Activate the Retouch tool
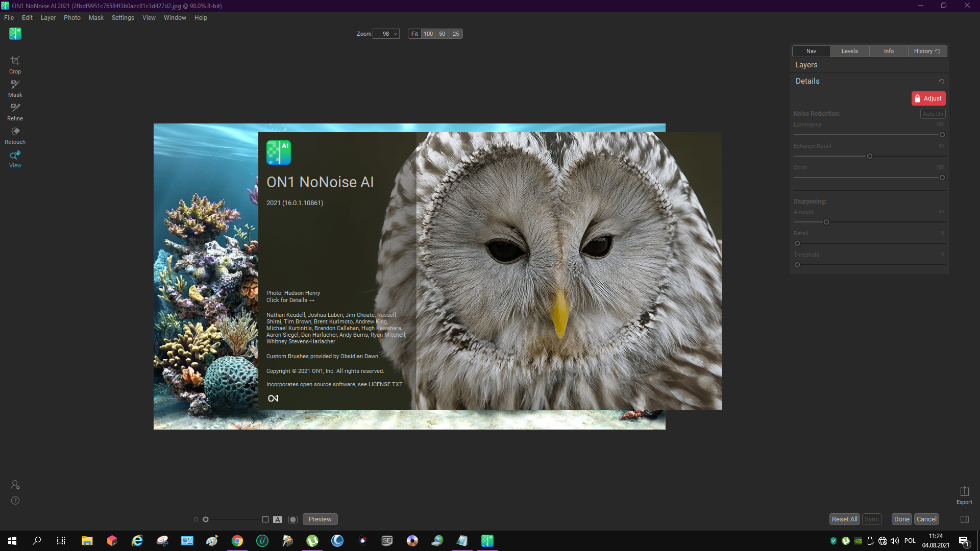The image size is (980, 551). tap(15, 135)
